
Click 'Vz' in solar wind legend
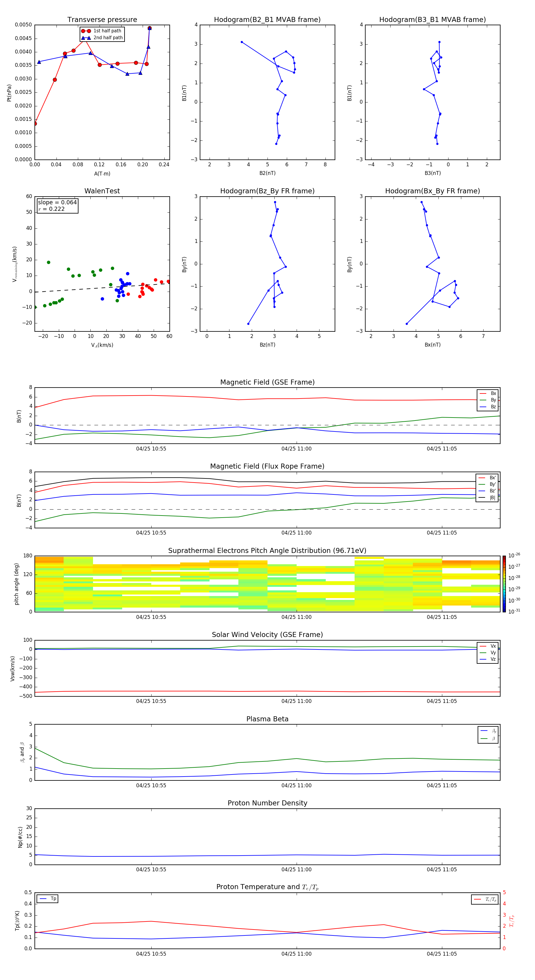pyautogui.click(x=488, y=659)
